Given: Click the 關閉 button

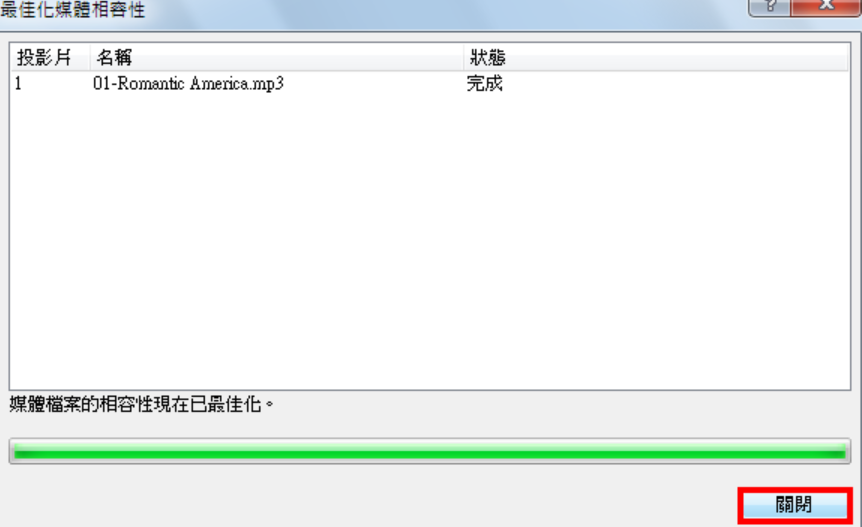Looking at the screenshot, I should [794, 504].
